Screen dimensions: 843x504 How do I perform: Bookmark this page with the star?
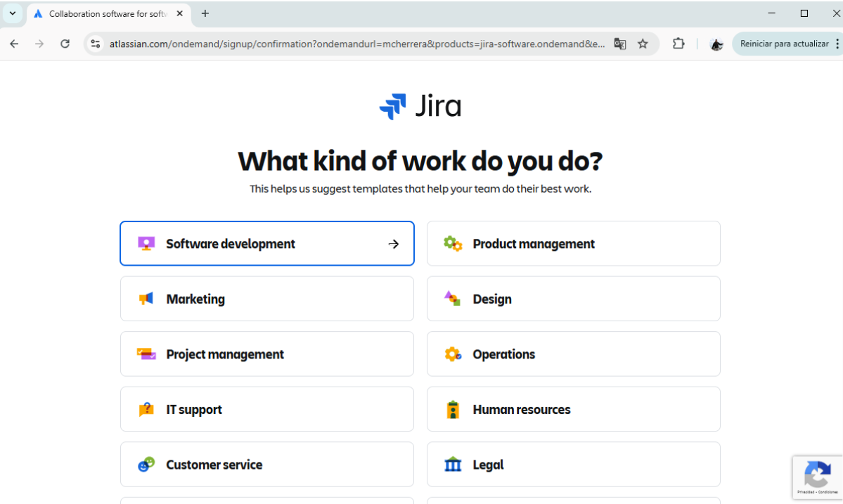(643, 44)
